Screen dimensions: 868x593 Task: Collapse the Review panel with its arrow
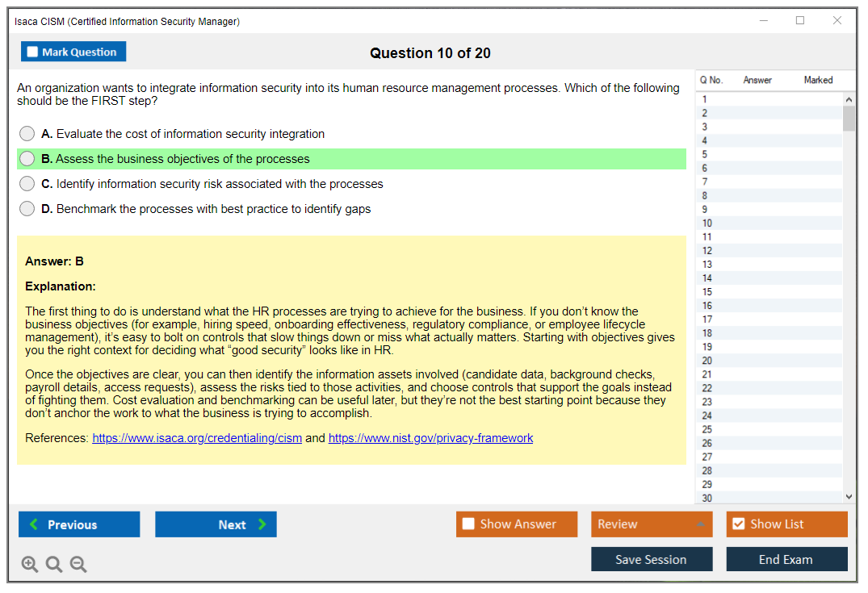702,524
